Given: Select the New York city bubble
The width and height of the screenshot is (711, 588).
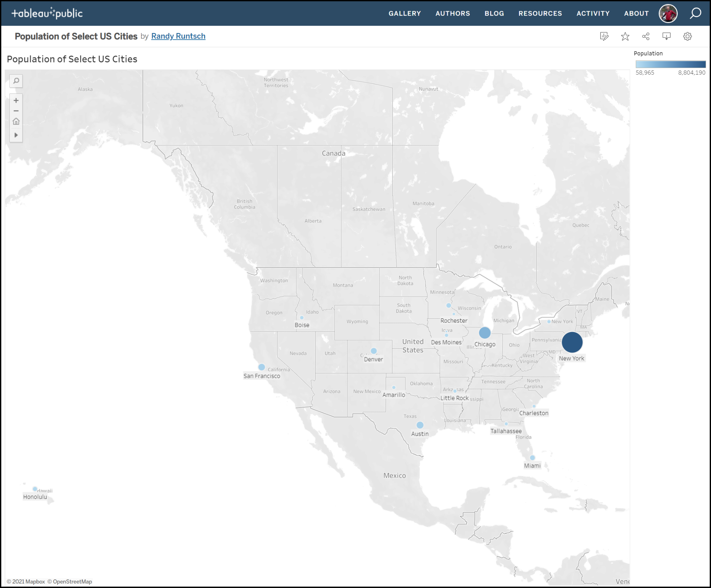Looking at the screenshot, I should tap(572, 342).
